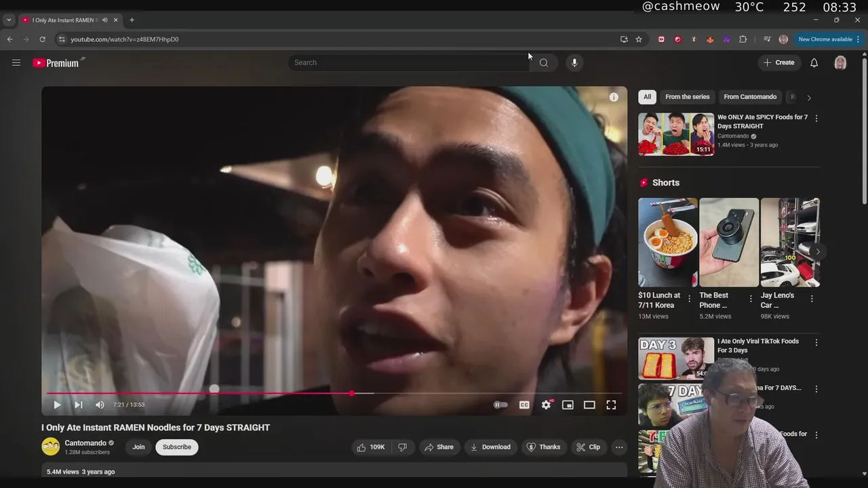Open more actions three-dot menu
The height and width of the screenshot is (488, 868).
coord(618,447)
